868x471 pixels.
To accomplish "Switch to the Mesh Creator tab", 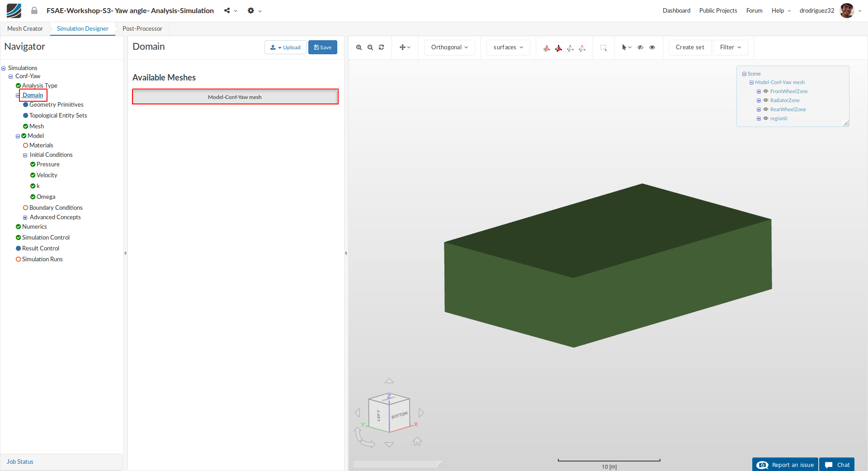I will click(25, 28).
